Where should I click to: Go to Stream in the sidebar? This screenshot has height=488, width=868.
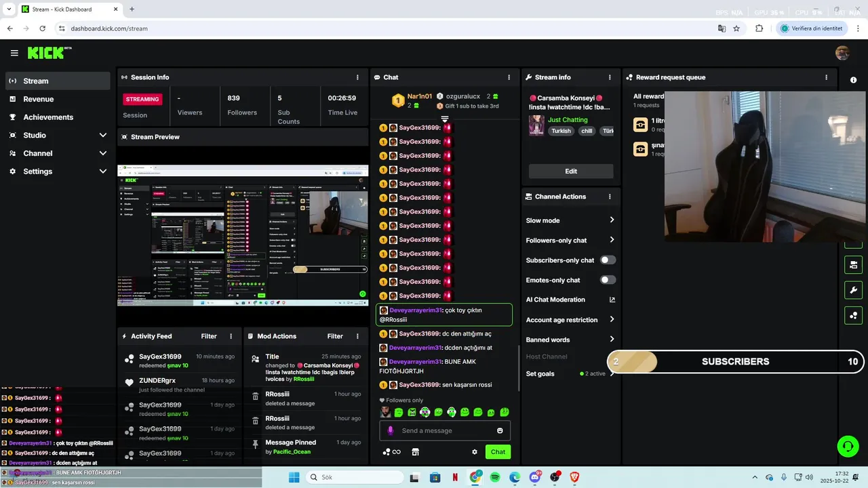click(x=58, y=81)
